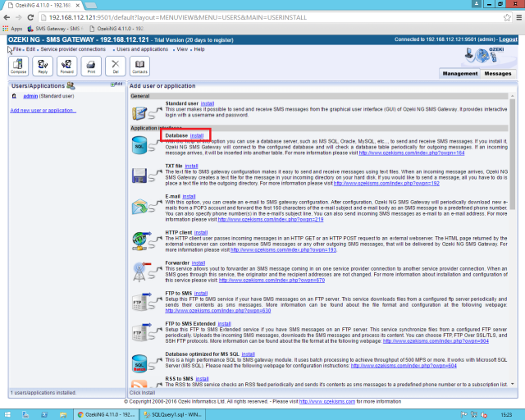This screenshot has height=420, width=525.
Task: Click the system tray clock
Action: click(506, 414)
